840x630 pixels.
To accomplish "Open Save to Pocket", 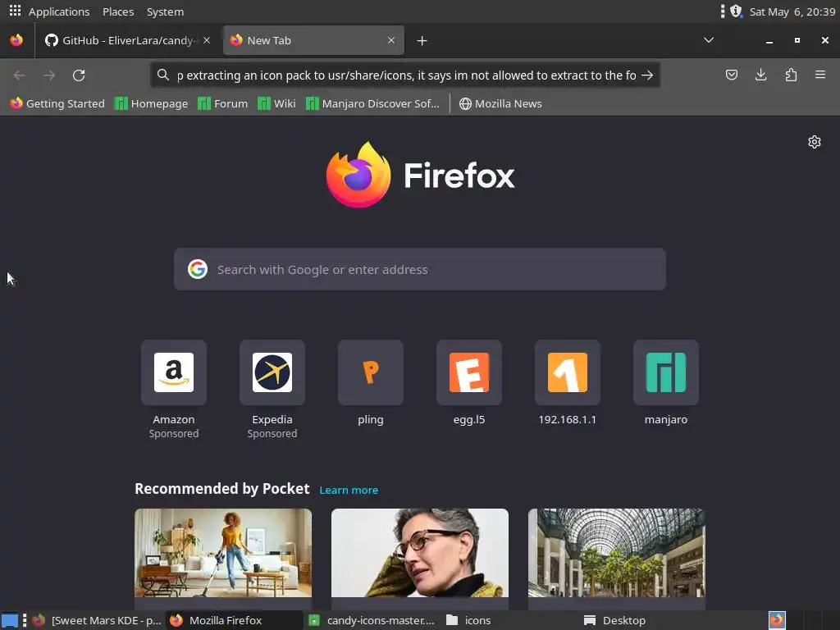I will (732, 75).
